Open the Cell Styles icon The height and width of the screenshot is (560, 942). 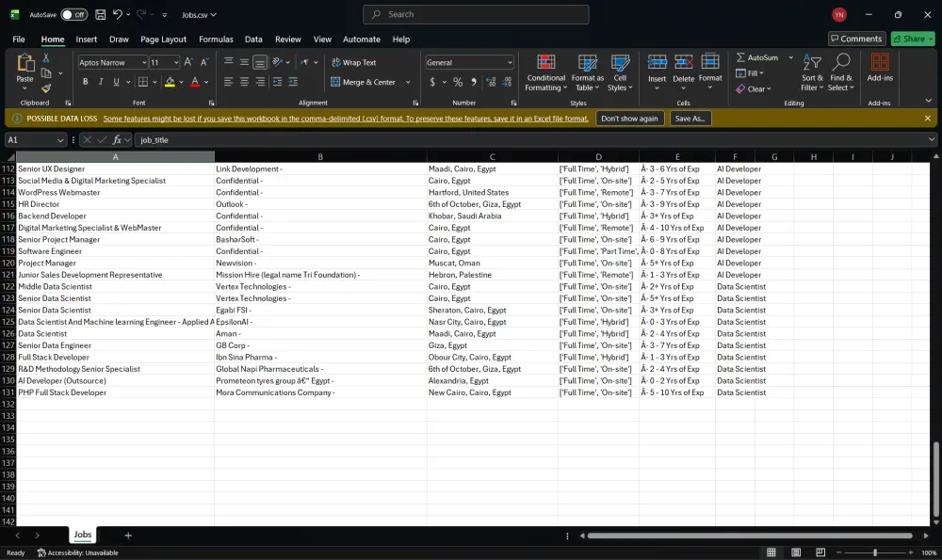click(x=620, y=62)
